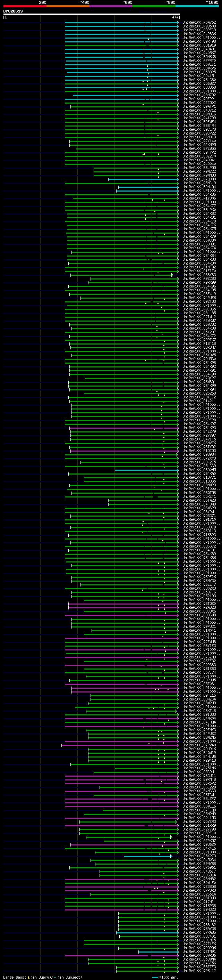Click the last hit label UniRef100_Q96L12
The width and height of the screenshot is (222, 980).
(x=199, y=971)
